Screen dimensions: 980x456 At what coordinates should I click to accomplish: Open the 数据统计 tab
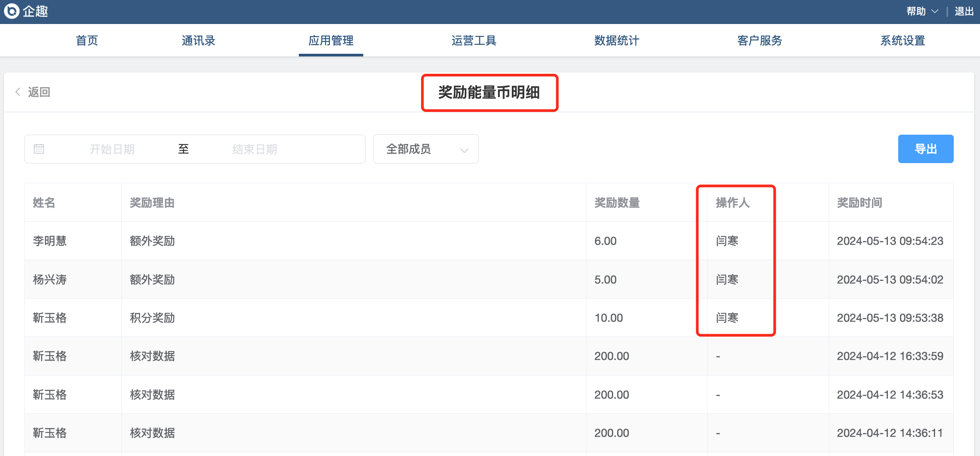click(x=617, y=41)
